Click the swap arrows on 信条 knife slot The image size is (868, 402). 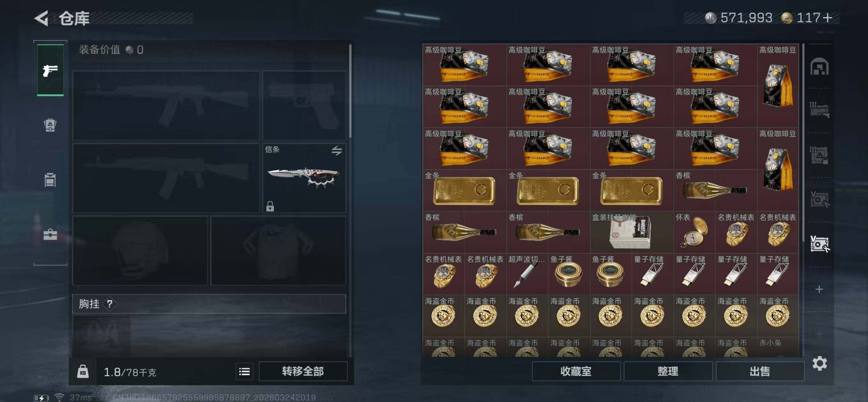[x=337, y=150]
